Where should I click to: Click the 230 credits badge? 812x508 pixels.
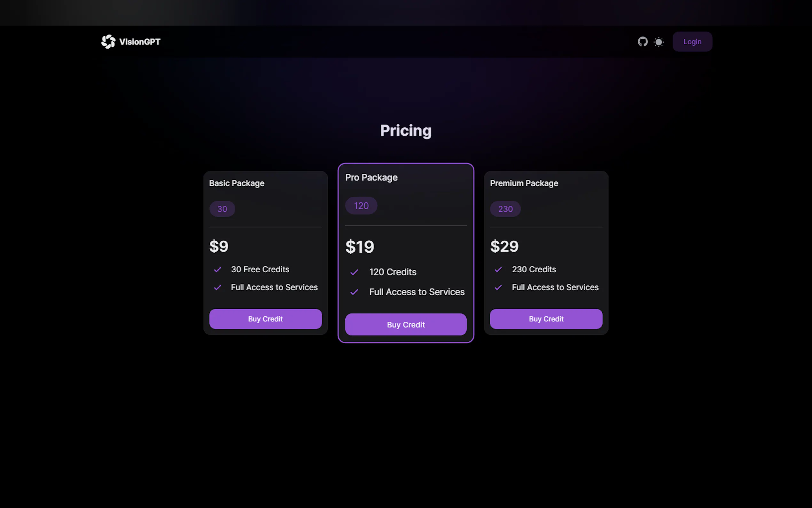click(505, 209)
